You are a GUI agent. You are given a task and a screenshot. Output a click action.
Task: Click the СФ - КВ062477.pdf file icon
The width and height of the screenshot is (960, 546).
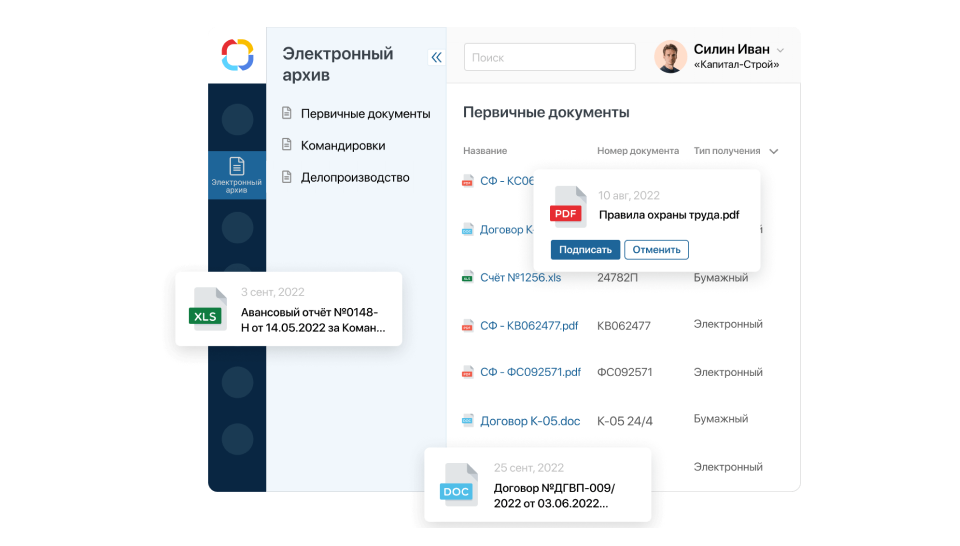pyautogui.click(x=467, y=326)
